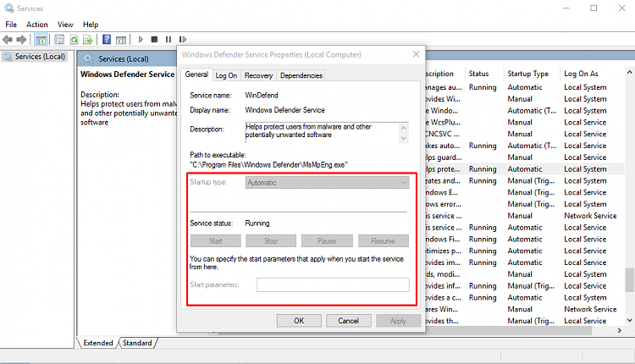Click the grayed Start service button

coord(215,241)
